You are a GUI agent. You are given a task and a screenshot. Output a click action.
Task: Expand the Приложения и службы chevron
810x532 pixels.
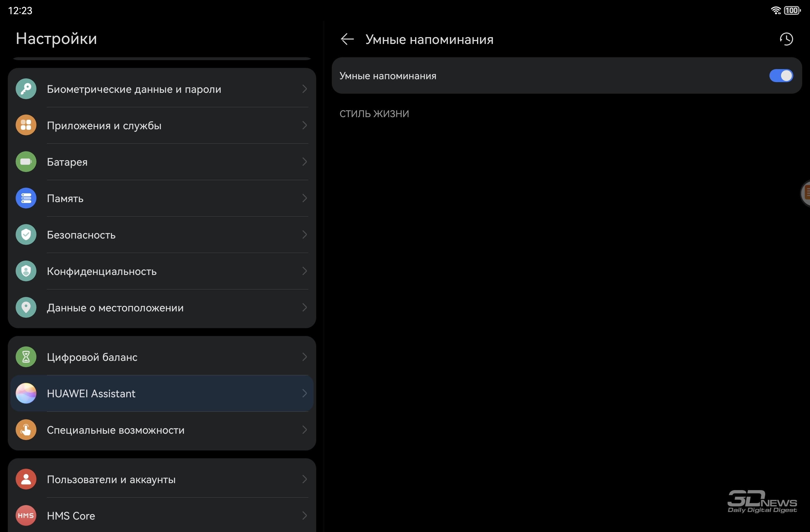[305, 125]
